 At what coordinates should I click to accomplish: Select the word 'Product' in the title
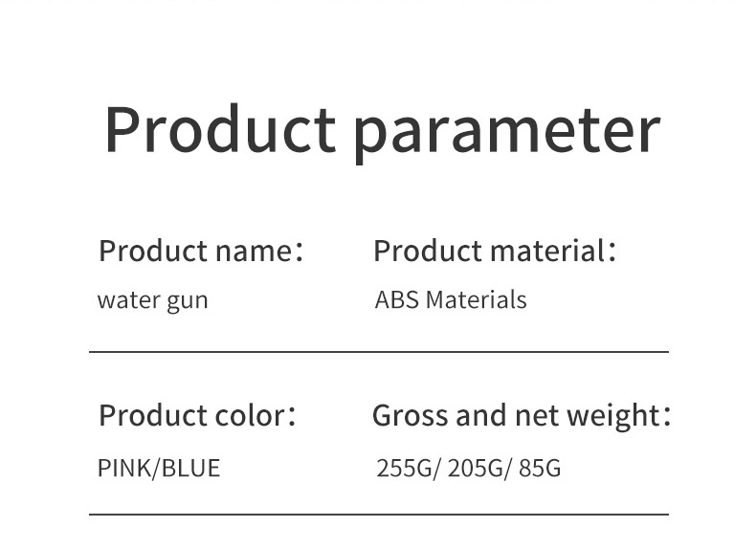click(x=220, y=129)
